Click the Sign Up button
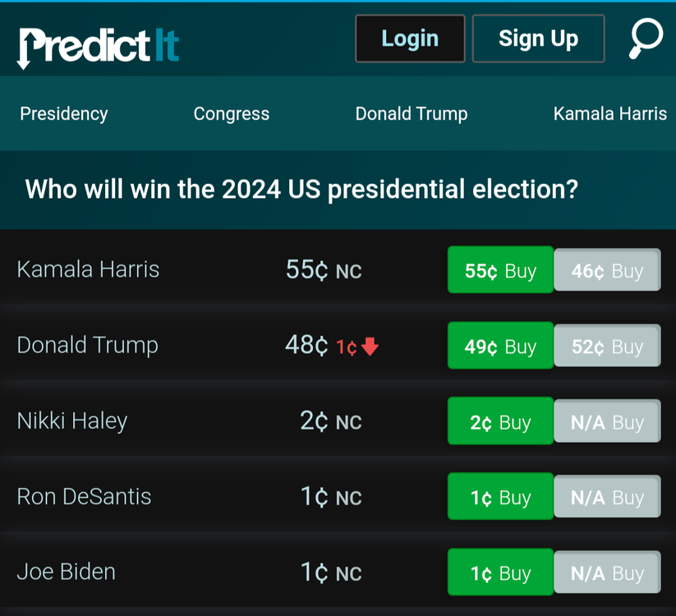Screen dimensions: 676x616 point(538,39)
